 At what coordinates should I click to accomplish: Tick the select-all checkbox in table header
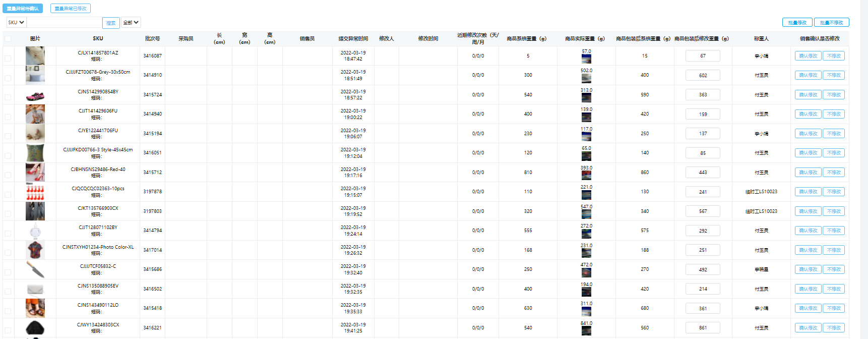8,39
